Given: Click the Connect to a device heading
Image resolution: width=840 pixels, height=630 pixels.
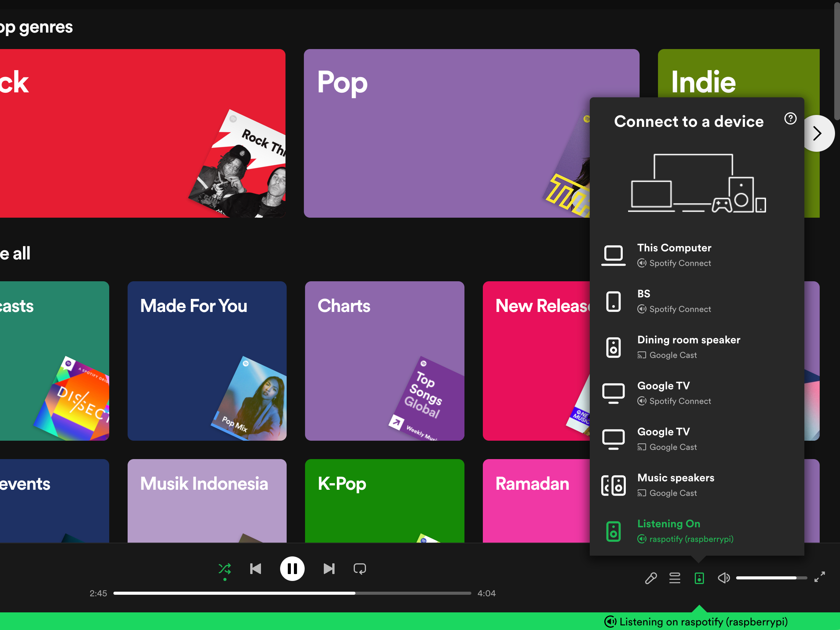Looking at the screenshot, I should (x=689, y=121).
